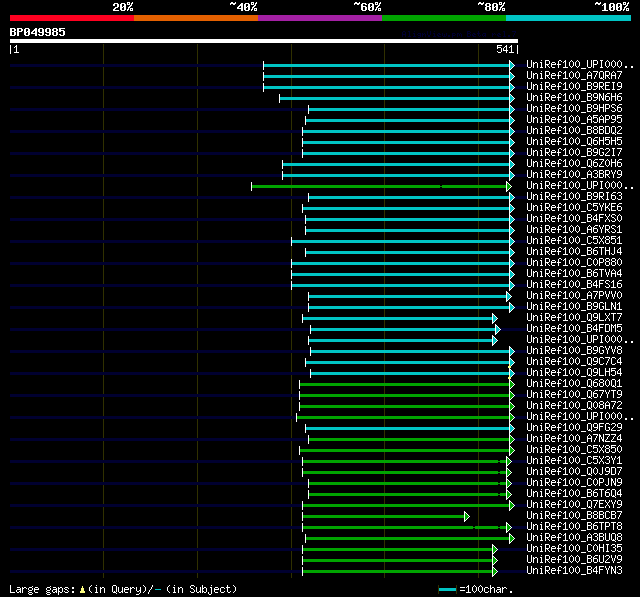Screen dimensions: 640x597
Task: Click the cyan alignment bar of B9N6H6
Action: tap(397, 98)
